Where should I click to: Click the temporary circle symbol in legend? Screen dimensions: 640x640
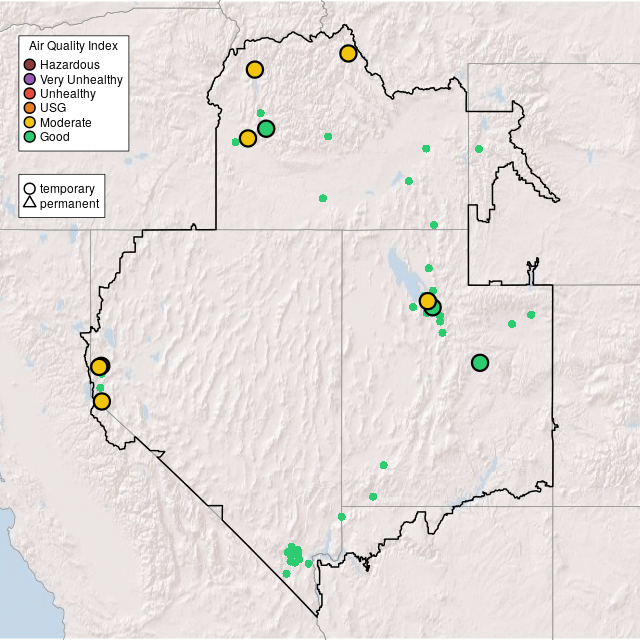click(x=30, y=188)
